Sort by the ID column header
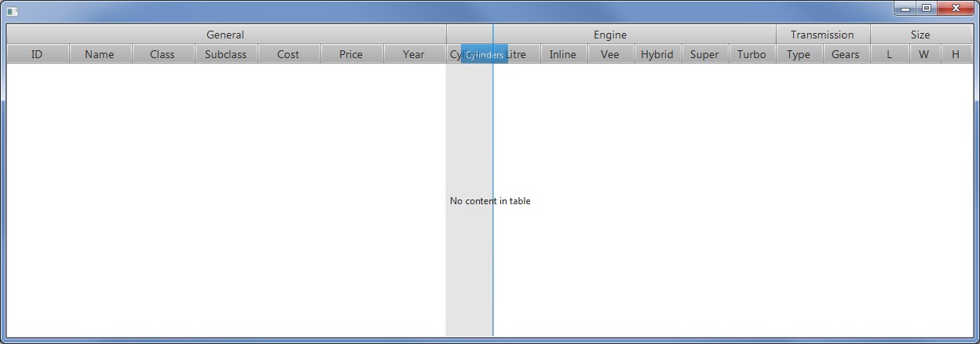Screen dimensions: 980x344 point(37,54)
